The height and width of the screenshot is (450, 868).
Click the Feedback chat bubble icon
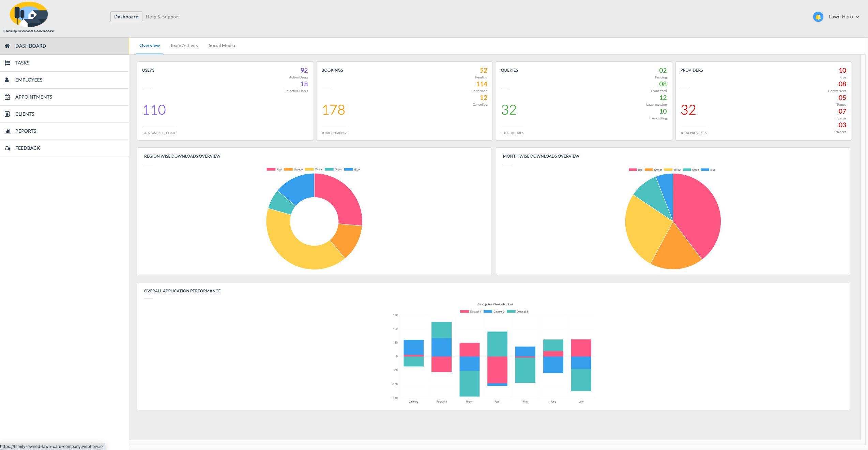(x=7, y=148)
